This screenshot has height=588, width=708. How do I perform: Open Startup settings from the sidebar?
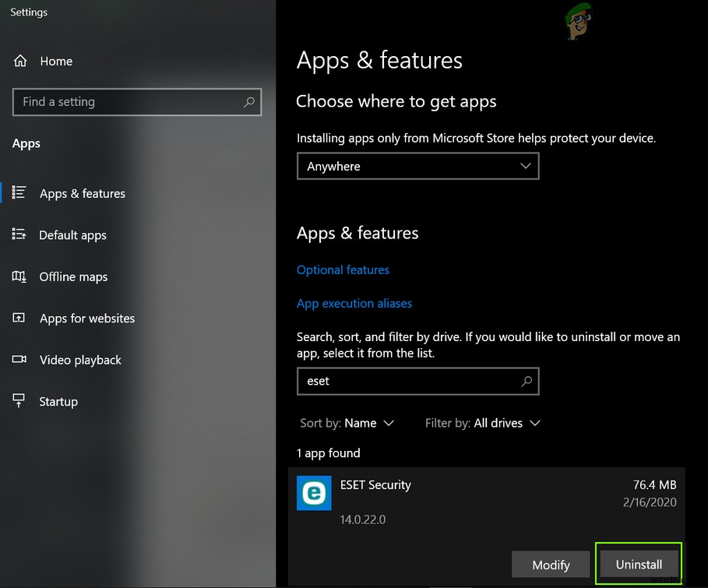[17, 401]
